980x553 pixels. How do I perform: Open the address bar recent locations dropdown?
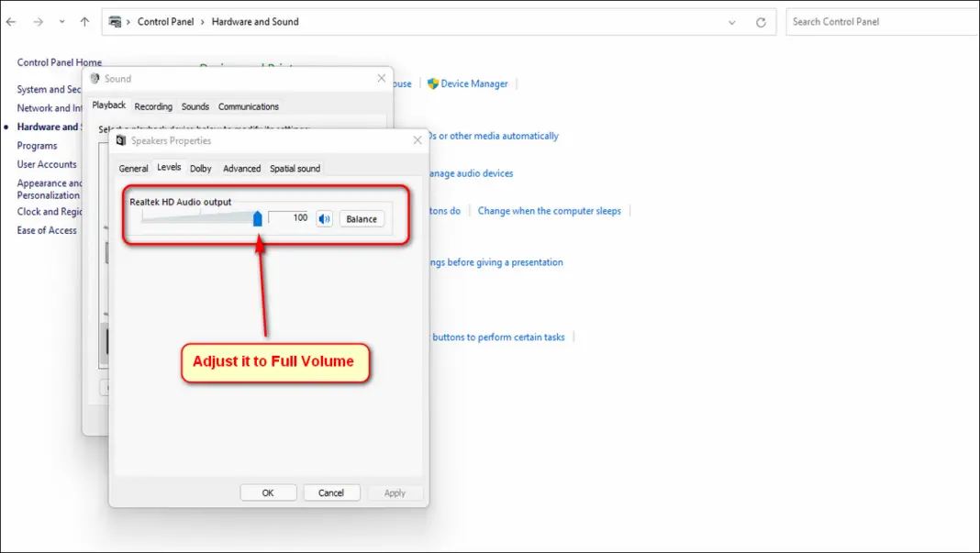(61, 21)
